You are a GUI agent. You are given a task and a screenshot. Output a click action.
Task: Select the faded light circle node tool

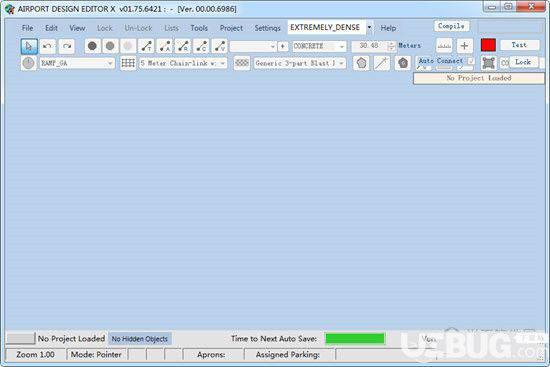pyautogui.click(x=128, y=46)
